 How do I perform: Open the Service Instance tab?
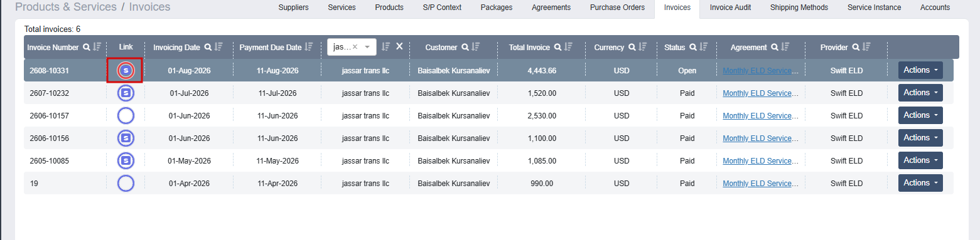coord(874,8)
